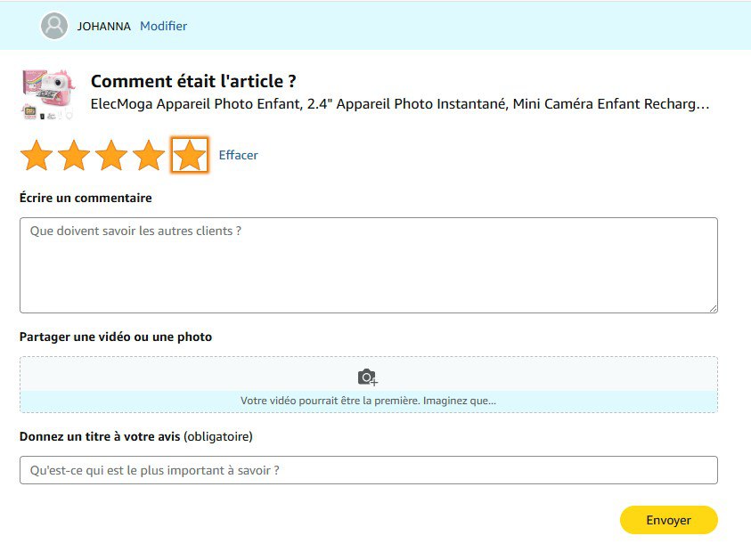Click the 'Écrire un commentaire' label

(x=86, y=198)
